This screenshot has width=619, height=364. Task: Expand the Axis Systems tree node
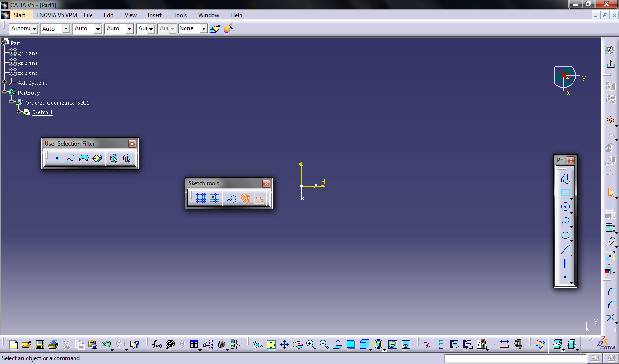(5, 82)
